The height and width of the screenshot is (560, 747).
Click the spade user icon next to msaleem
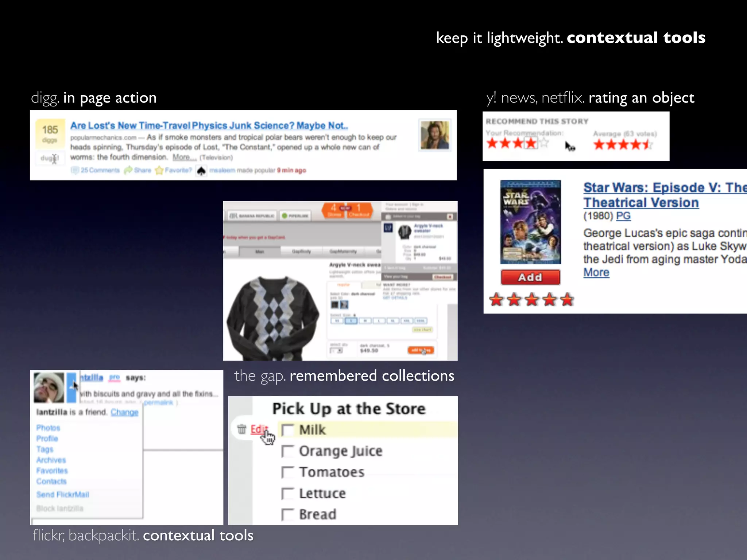coord(201,170)
